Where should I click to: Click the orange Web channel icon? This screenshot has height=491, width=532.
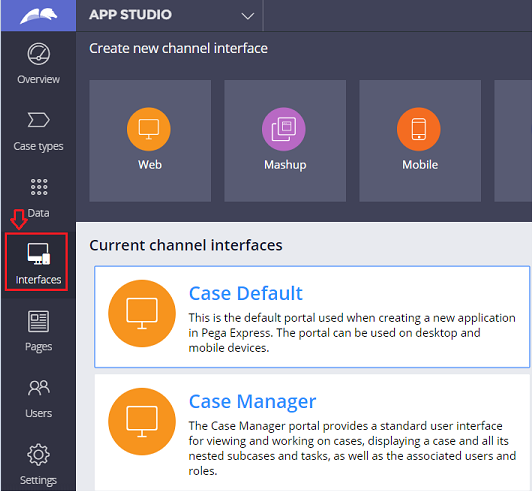point(149,129)
